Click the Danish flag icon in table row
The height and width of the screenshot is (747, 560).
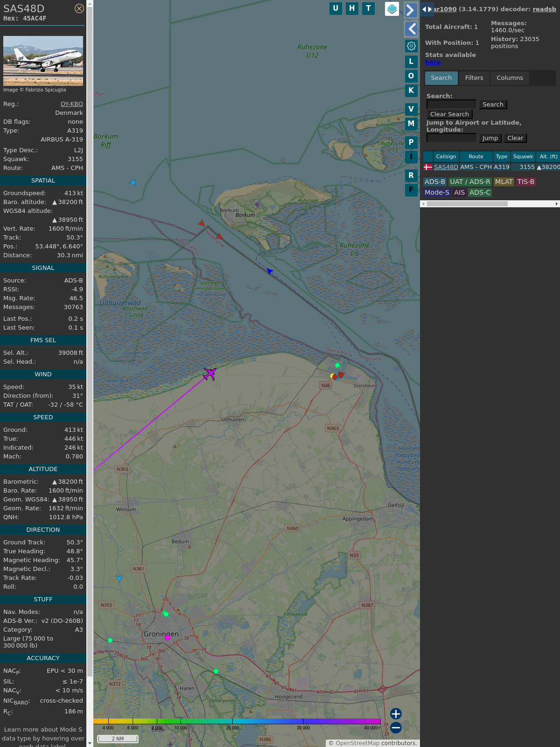tap(428, 167)
